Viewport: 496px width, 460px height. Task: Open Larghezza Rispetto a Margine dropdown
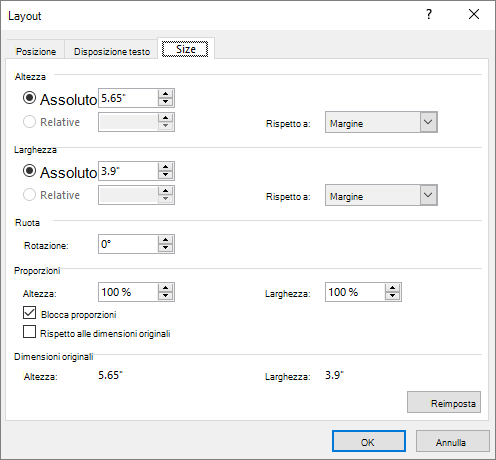[381, 195]
